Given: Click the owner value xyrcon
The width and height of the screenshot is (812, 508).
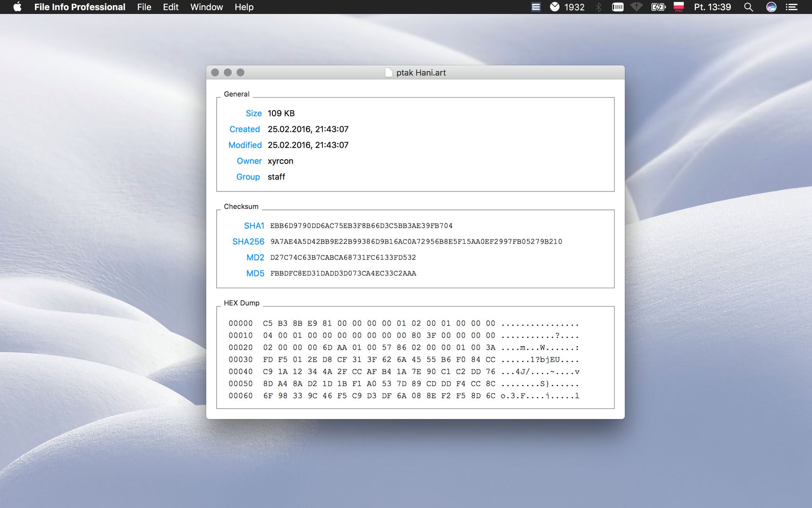Looking at the screenshot, I should tap(280, 161).
